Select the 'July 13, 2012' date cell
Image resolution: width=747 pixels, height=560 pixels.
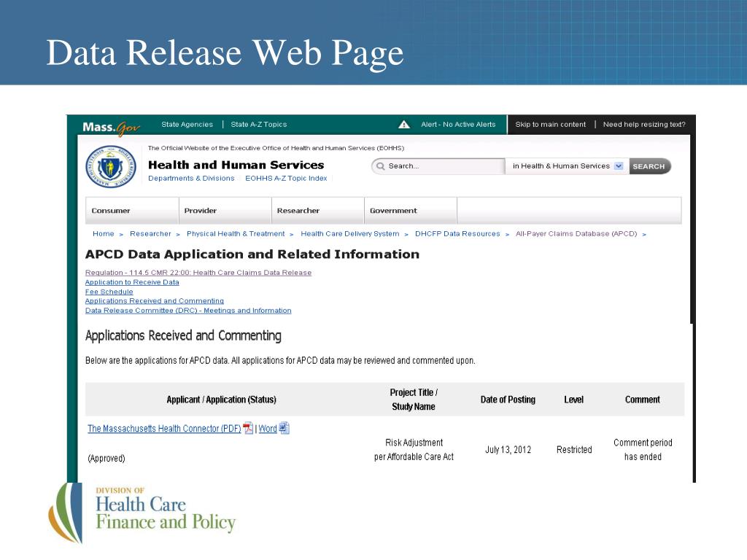coord(508,449)
